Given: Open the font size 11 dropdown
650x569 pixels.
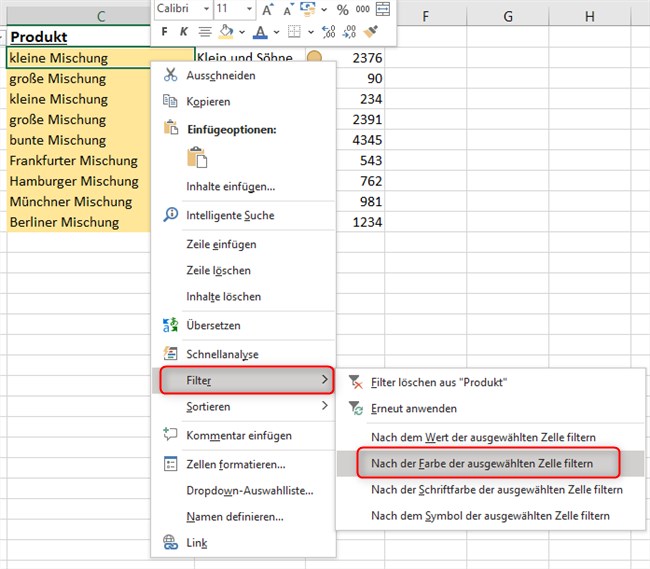Looking at the screenshot, I should 249,9.
